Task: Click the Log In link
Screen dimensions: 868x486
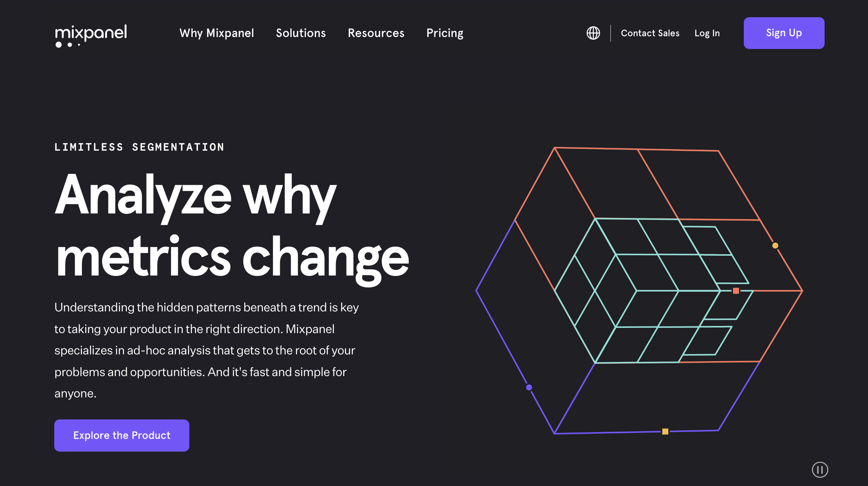Action: [x=707, y=33]
